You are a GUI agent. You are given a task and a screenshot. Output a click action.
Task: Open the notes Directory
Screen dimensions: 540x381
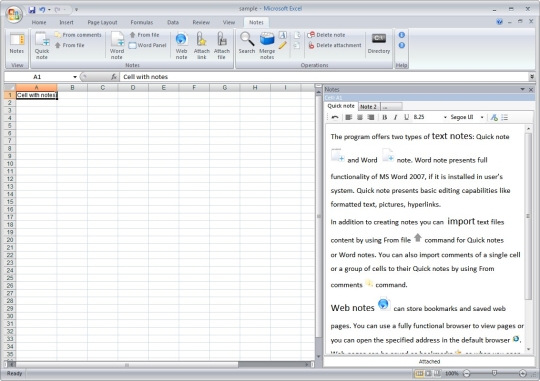click(378, 43)
